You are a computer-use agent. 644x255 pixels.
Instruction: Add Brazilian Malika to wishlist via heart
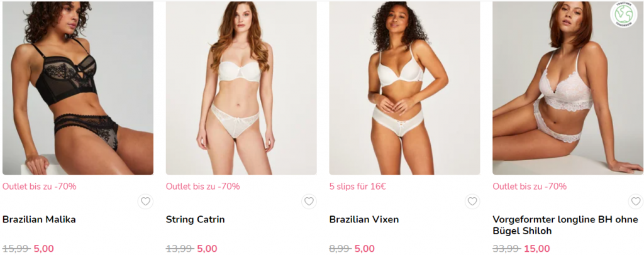pyautogui.click(x=145, y=201)
